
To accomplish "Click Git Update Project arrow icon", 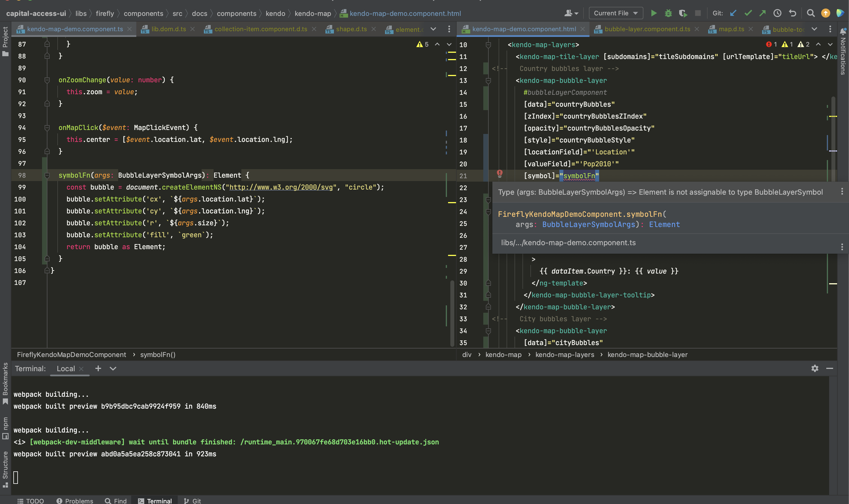I will 733,13.
